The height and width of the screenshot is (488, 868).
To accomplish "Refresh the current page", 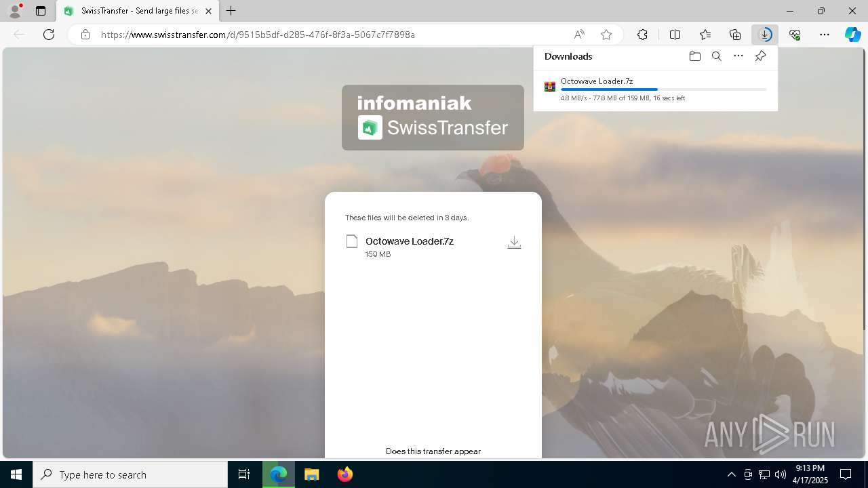I will [49, 35].
